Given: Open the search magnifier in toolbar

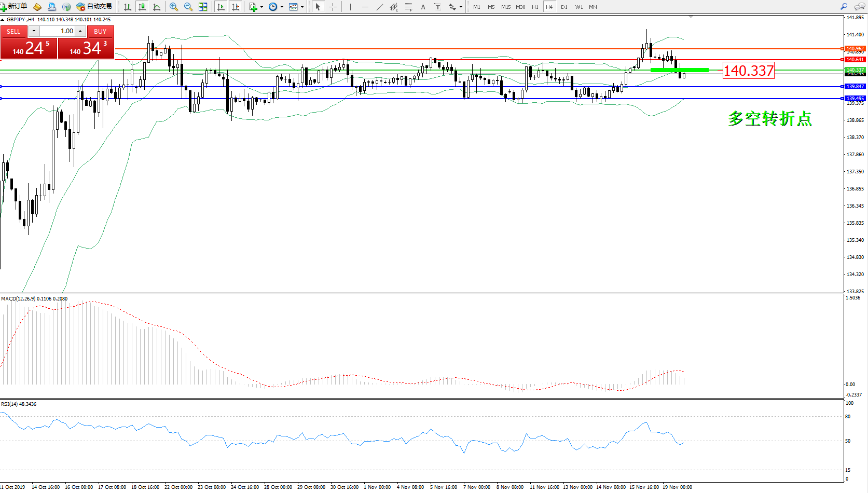Looking at the screenshot, I should (x=844, y=7).
